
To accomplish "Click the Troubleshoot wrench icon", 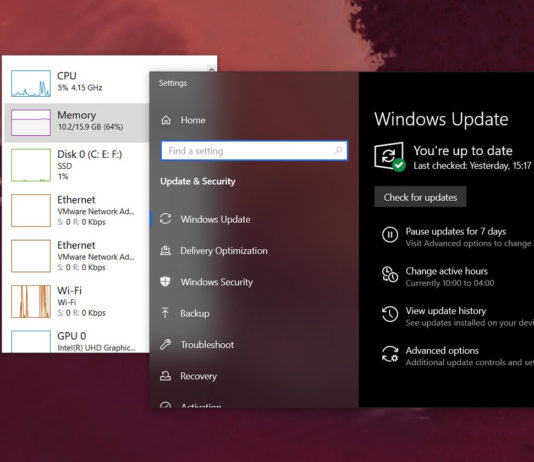I will click(x=166, y=344).
